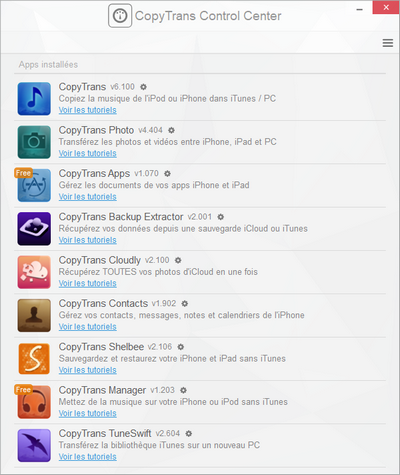Click the 'CopyTrans Apps' app title

tap(94, 174)
